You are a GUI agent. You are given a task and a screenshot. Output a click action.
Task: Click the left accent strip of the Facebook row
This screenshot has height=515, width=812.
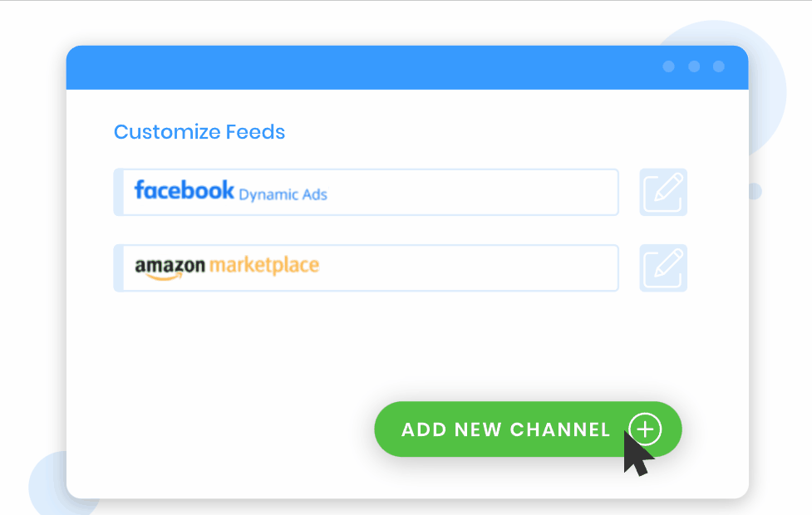118,193
